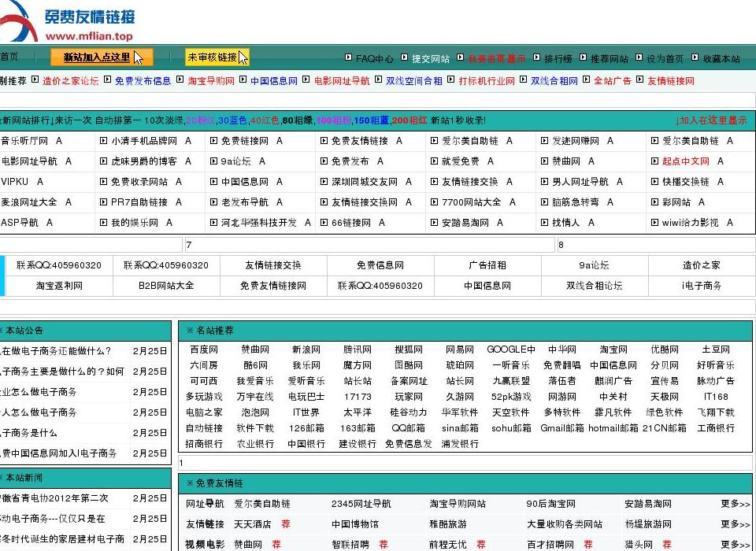Open the GOOGLE中 link
The height and width of the screenshot is (551, 756).
pos(511,349)
